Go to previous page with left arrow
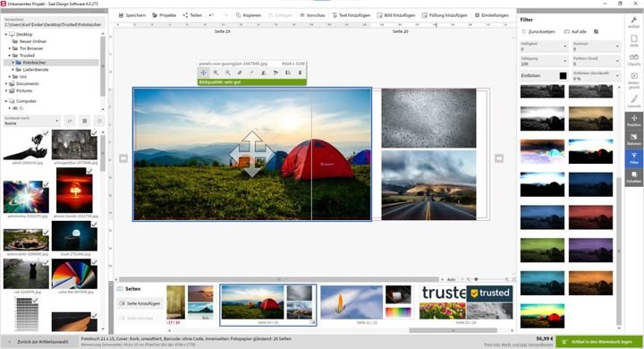The image size is (644, 349). coord(123,158)
